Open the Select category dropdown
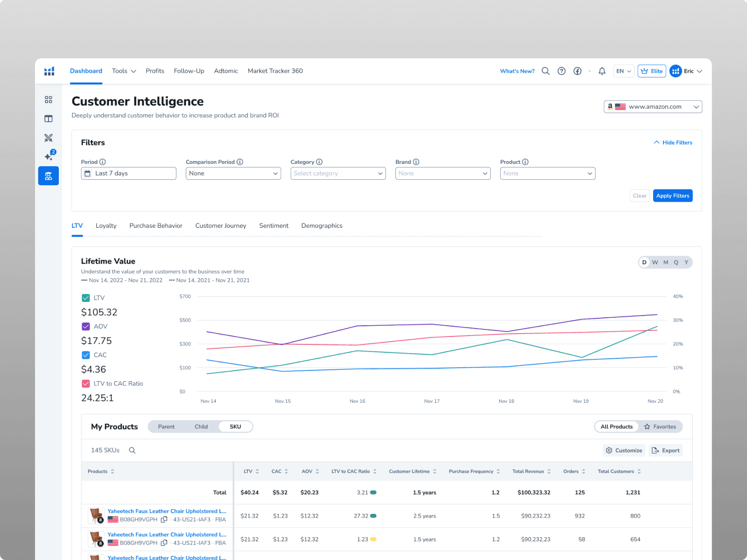 [x=338, y=173]
